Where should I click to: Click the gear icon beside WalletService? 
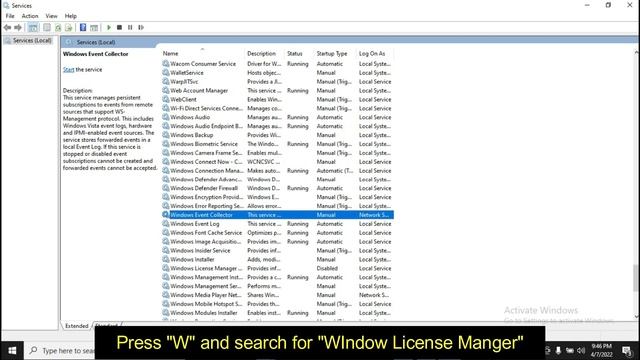(x=165, y=73)
